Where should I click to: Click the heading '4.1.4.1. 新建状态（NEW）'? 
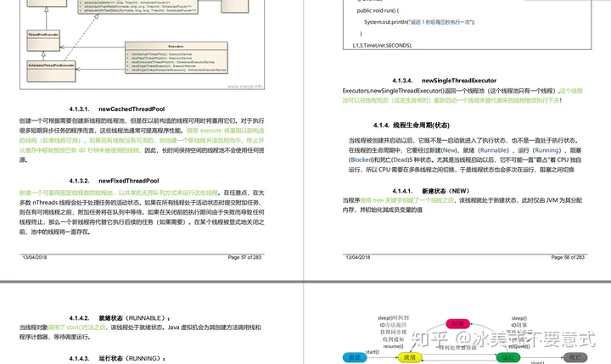click(431, 191)
